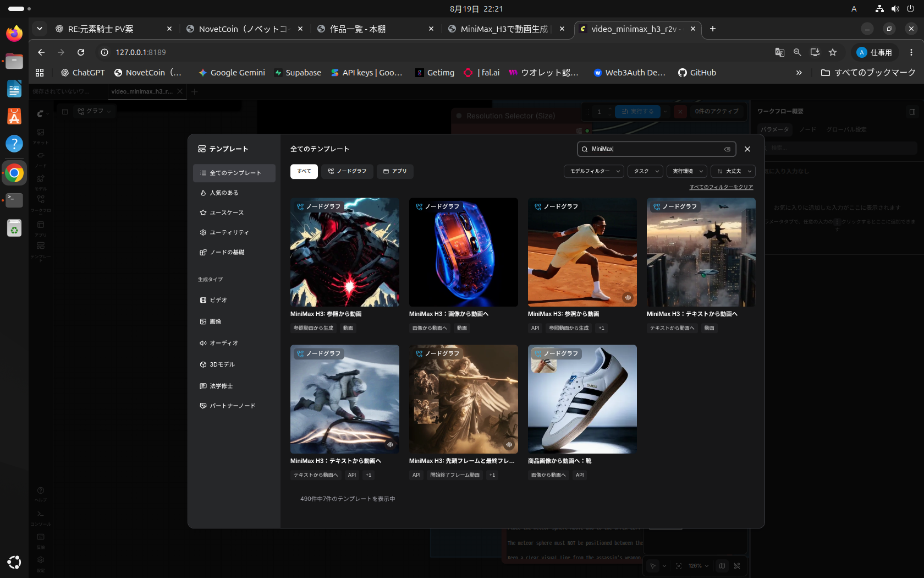The width and height of the screenshot is (924, 578).
Task: Switch to the MiniMax_H3で動画生成 tab
Action: tap(507, 29)
